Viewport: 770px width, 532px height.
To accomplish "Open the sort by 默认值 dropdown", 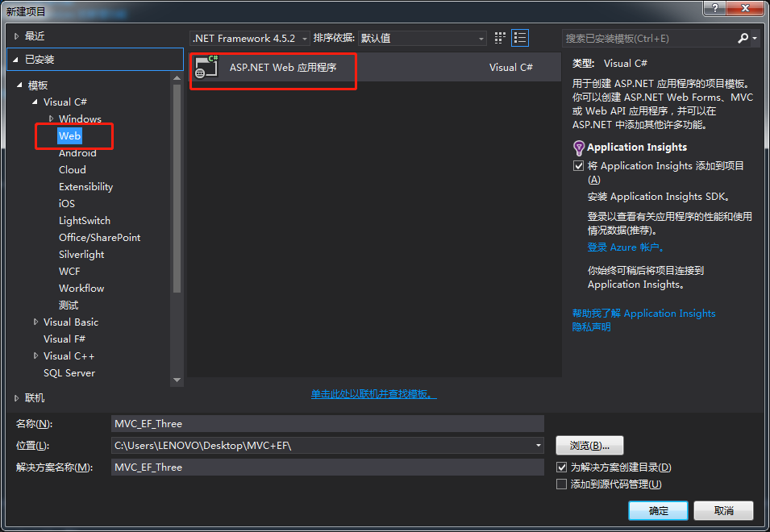I will click(422, 38).
